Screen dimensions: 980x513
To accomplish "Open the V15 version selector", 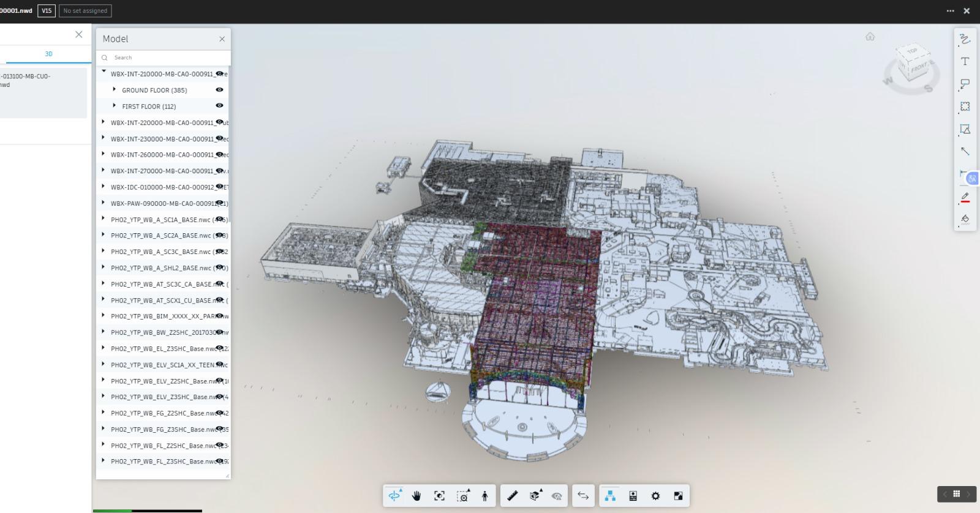I will 47,10.
